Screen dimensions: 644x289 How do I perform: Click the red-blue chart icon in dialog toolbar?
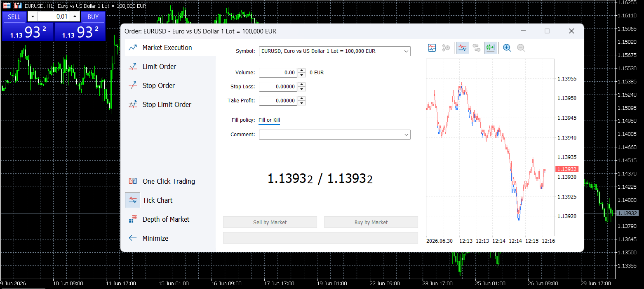432,47
